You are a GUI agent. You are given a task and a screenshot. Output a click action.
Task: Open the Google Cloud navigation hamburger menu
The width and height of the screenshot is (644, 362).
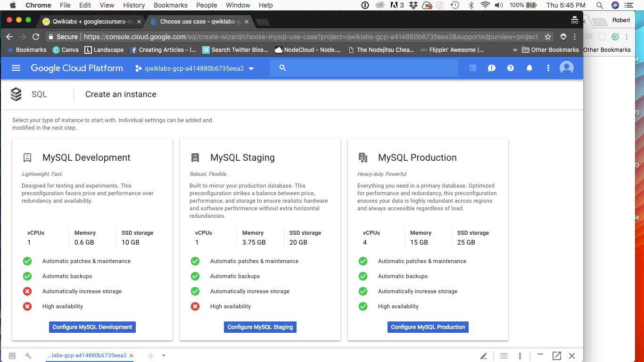pyautogui.click(x=16, y=68)
